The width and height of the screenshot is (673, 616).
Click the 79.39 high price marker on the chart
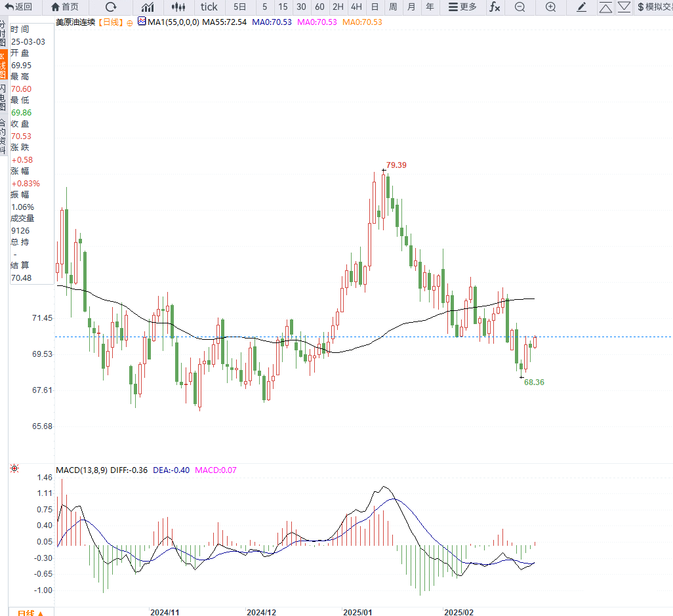click(396, 165)
